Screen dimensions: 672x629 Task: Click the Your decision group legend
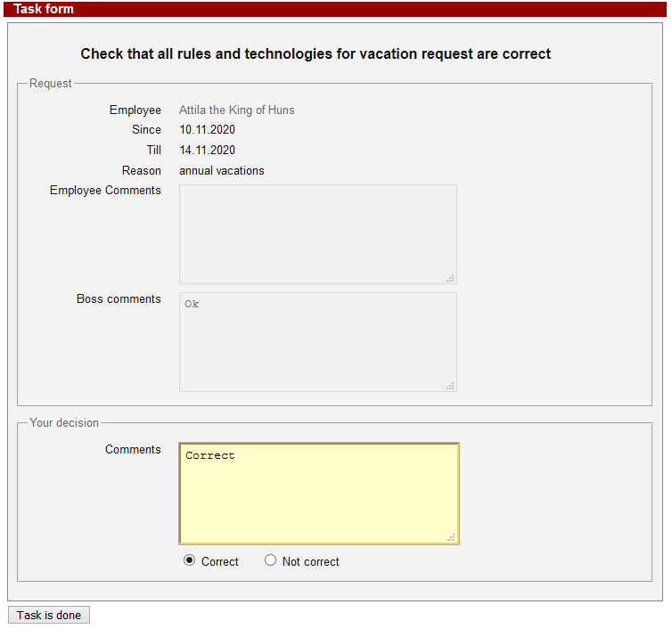(64, 423)
